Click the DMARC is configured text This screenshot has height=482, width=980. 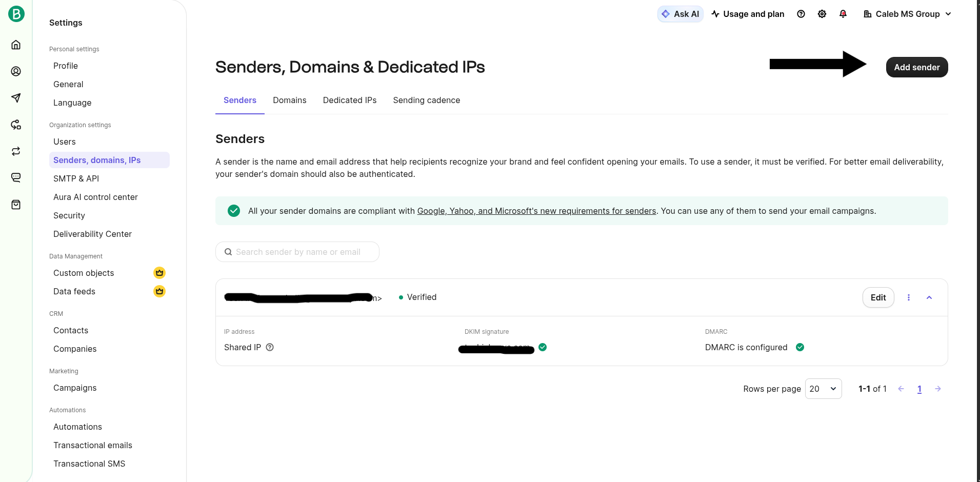click(746, 347)
